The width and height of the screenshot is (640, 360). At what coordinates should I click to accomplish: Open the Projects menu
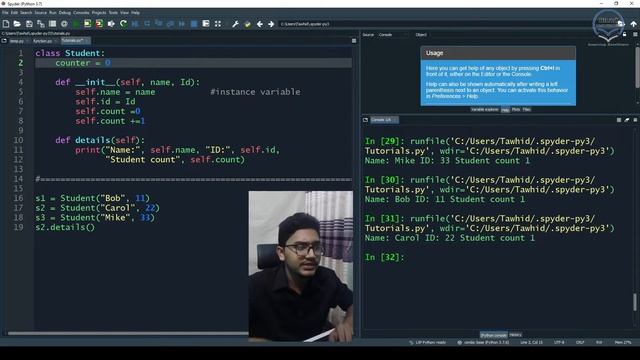(x=98, y=13)
